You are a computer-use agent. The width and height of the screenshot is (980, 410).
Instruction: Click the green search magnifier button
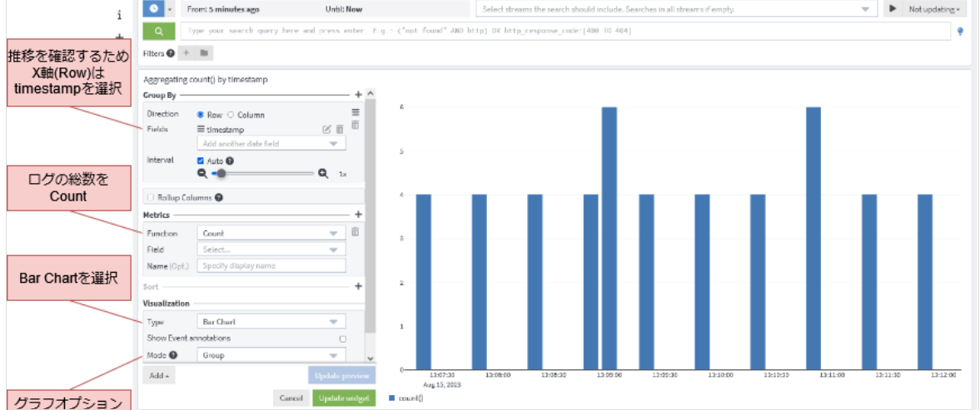pos(158,31)
